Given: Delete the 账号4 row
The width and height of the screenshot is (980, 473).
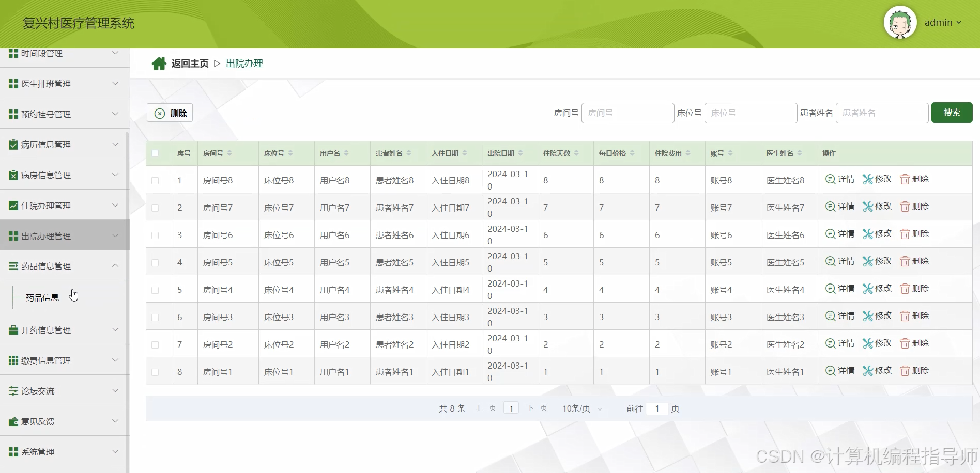Looking at the screenshot, I should 914,289.
